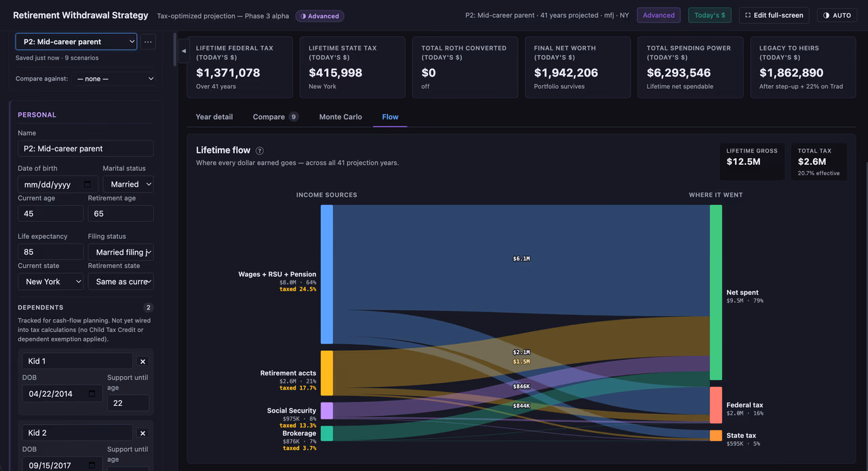868x471 pixels.
Task: Switch to the Year detail tab
Action: click(214, 117)
